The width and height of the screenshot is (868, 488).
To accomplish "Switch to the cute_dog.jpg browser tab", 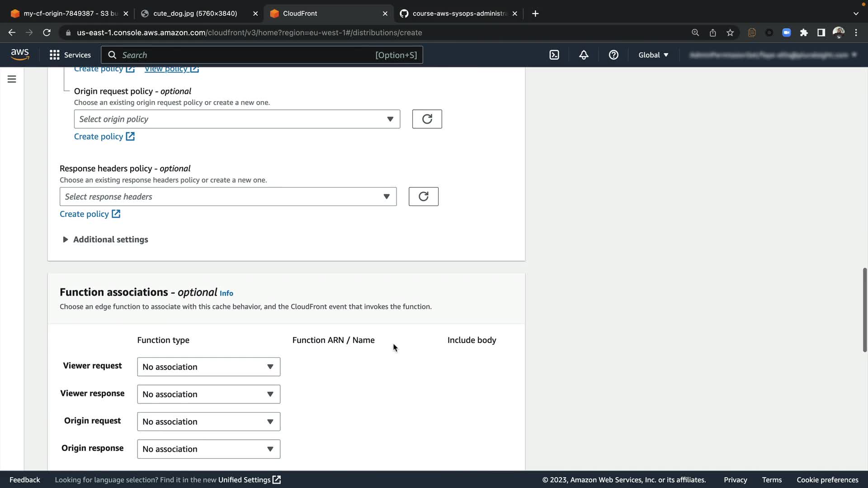I will click(x=195, y=14).
